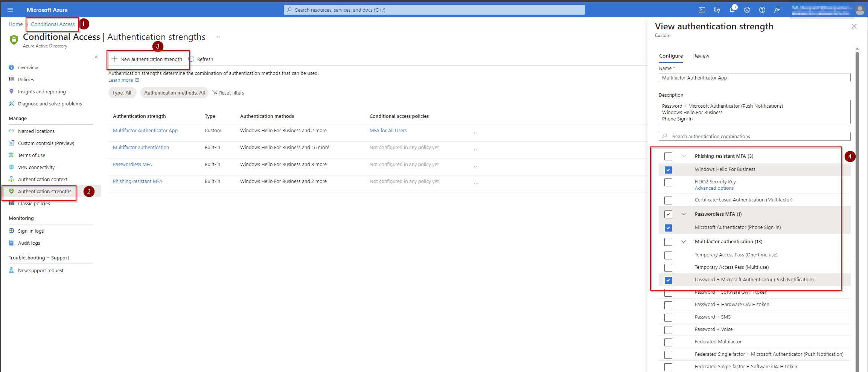
Task: Open row actions for Multifactor Authenticator App
Action: pyautogui.click(x=476, y=133)
